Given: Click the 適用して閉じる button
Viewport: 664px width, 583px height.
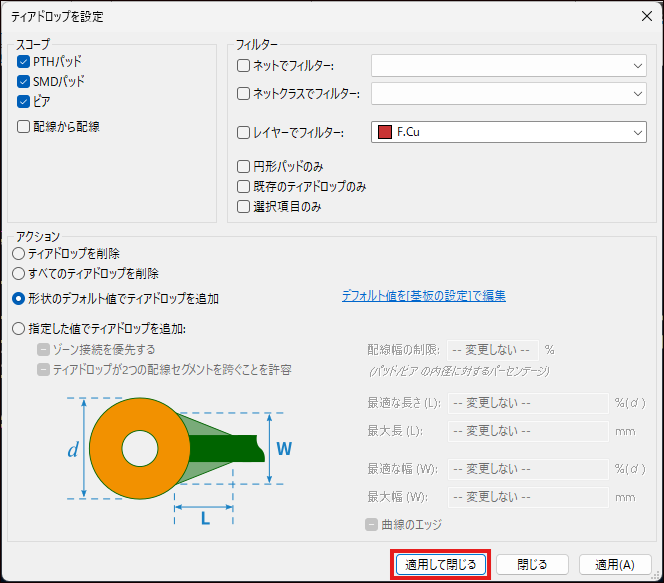Looking at the screenshot, I should pyautogui.click(x=441, y=564).
